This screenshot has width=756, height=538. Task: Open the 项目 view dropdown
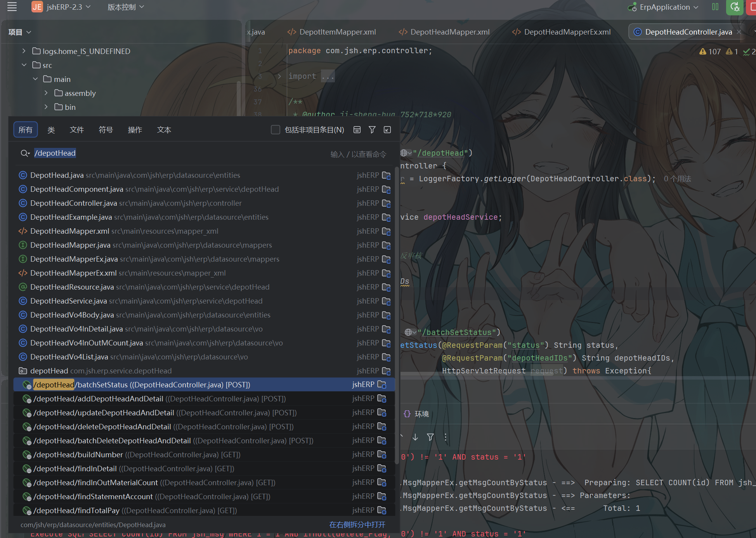click(x=19, y=32)
